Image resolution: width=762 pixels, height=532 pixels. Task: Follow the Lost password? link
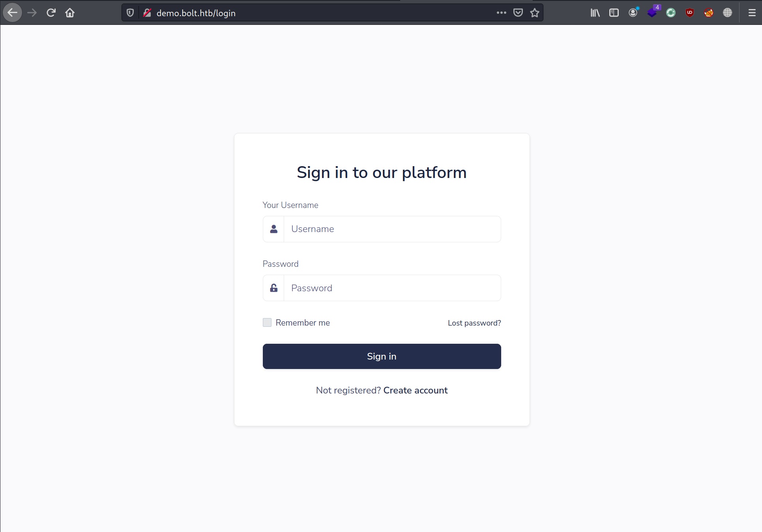coord(474,323)
